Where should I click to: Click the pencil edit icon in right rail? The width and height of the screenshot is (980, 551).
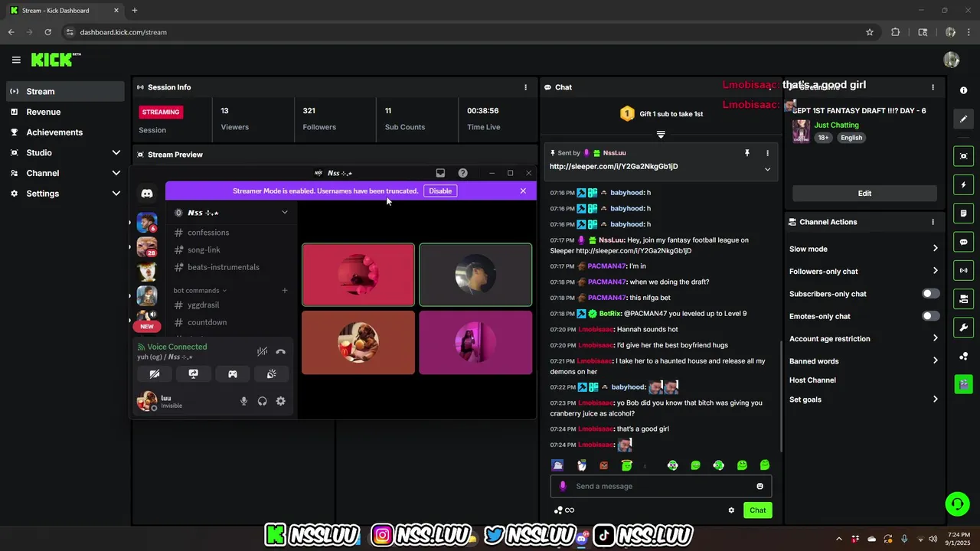963,119
